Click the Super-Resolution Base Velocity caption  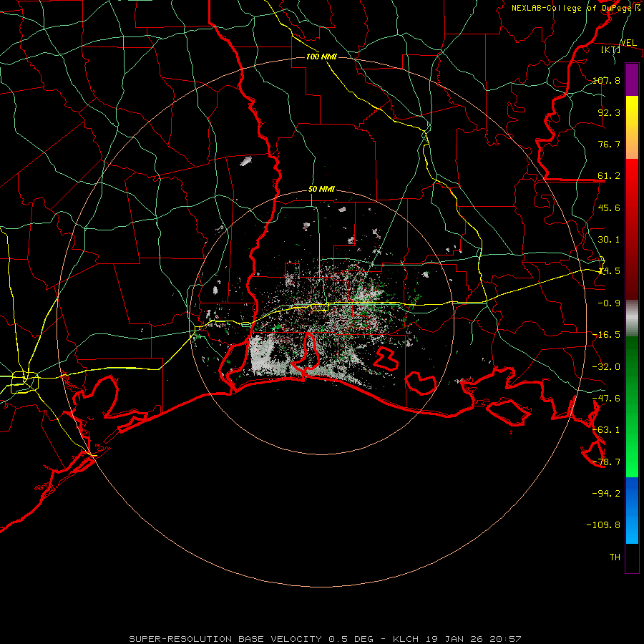tap(325, 639)
